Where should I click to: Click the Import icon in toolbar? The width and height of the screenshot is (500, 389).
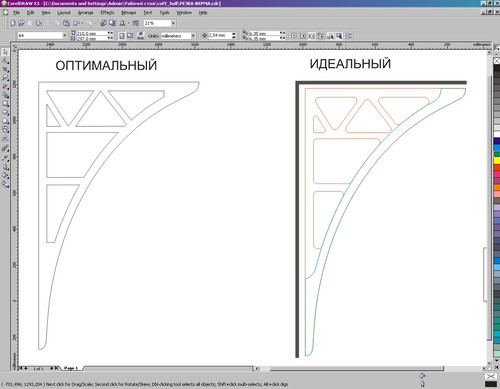103,23
